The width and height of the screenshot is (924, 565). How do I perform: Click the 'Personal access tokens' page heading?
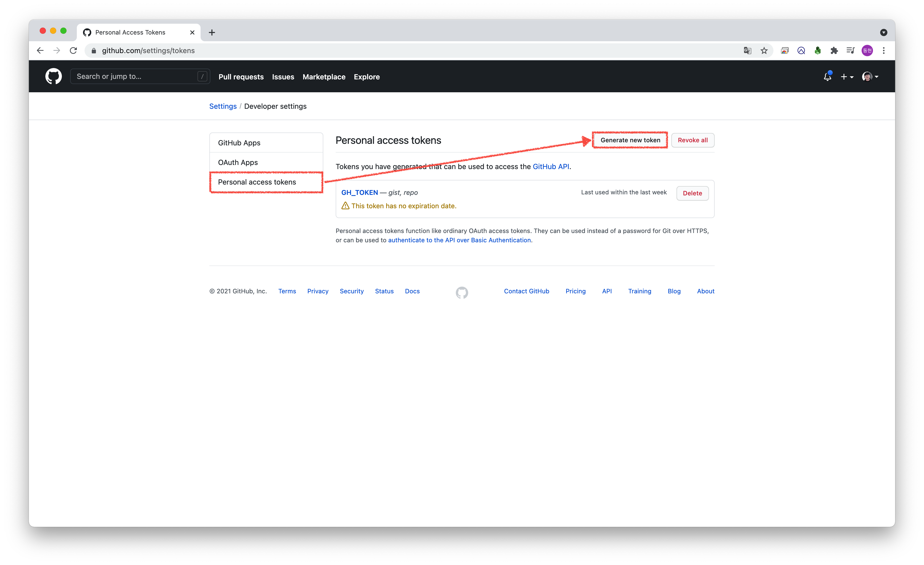[x=388, y=140]
